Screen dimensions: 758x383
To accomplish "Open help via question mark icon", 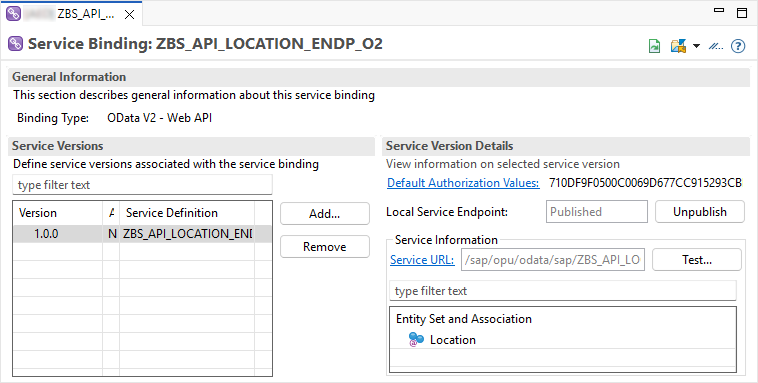I will point(738,46).
